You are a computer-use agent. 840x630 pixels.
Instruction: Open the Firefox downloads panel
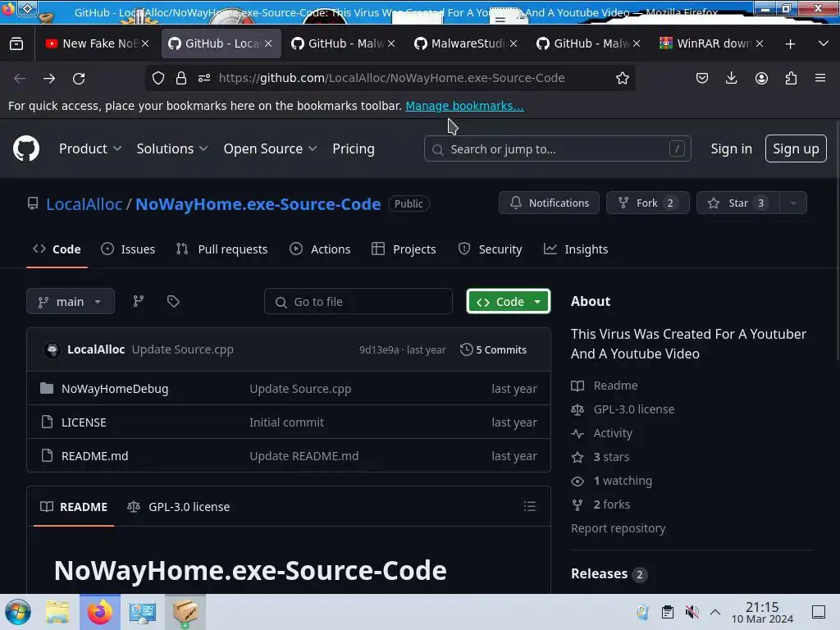[x=731, y=78]
